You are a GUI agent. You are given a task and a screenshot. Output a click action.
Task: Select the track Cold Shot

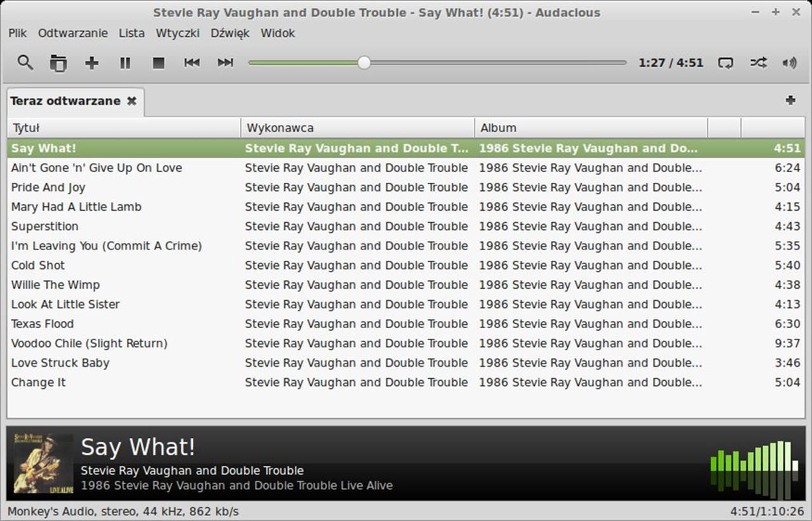click(x=406, y=265)
